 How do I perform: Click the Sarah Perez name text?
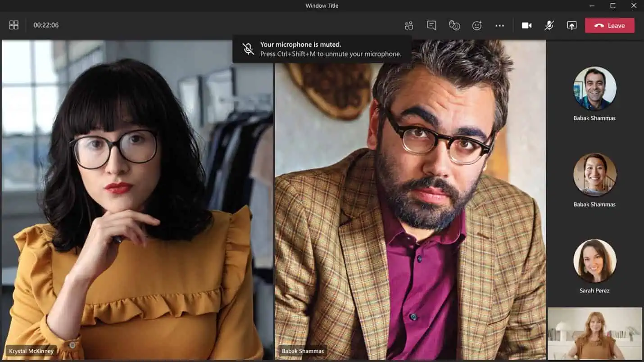[x=594, y=291]
